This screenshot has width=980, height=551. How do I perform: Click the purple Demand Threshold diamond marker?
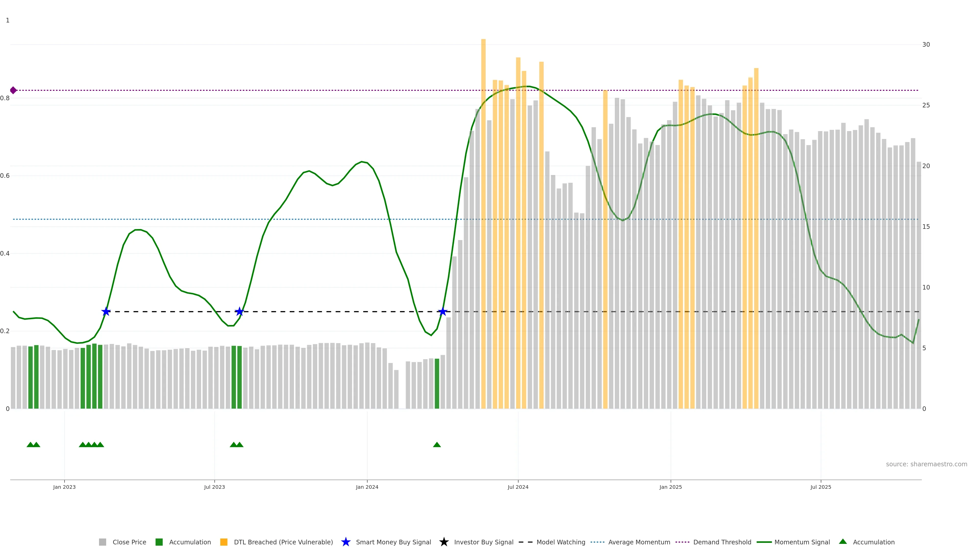13,90
